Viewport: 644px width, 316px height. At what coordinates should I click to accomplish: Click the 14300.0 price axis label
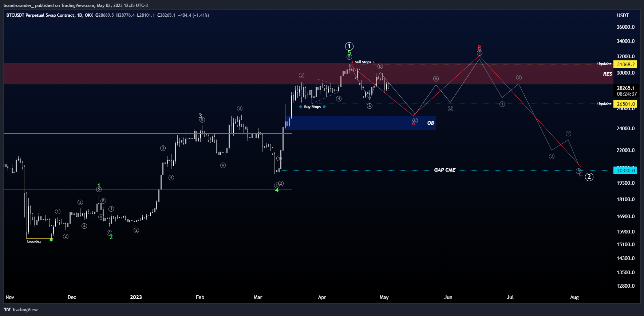coord(626,258)
